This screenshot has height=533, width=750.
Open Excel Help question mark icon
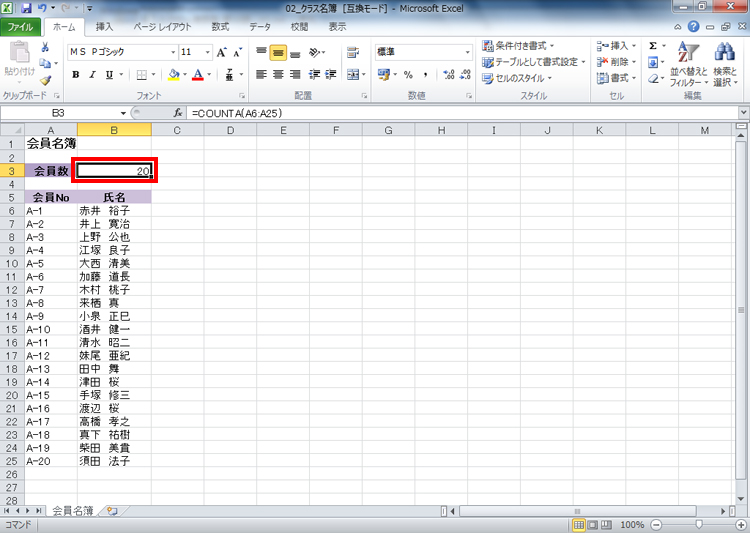tap(693, 27)
